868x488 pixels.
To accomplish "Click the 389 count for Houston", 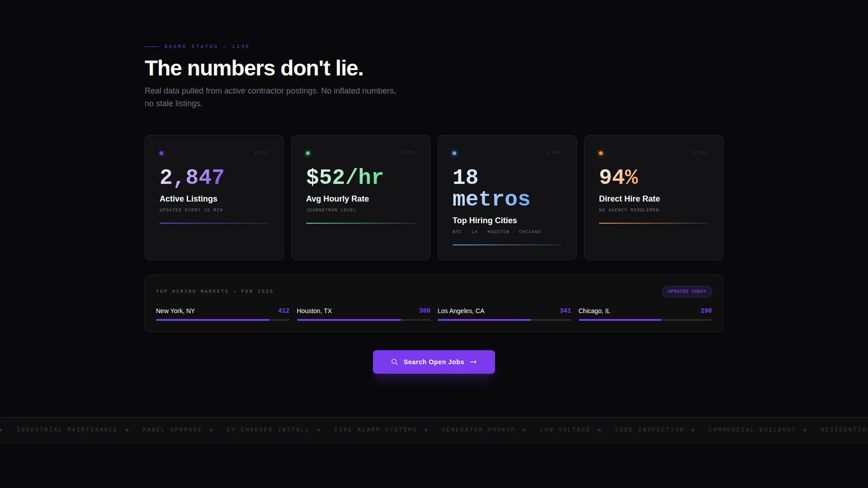I will click(425, 311).
